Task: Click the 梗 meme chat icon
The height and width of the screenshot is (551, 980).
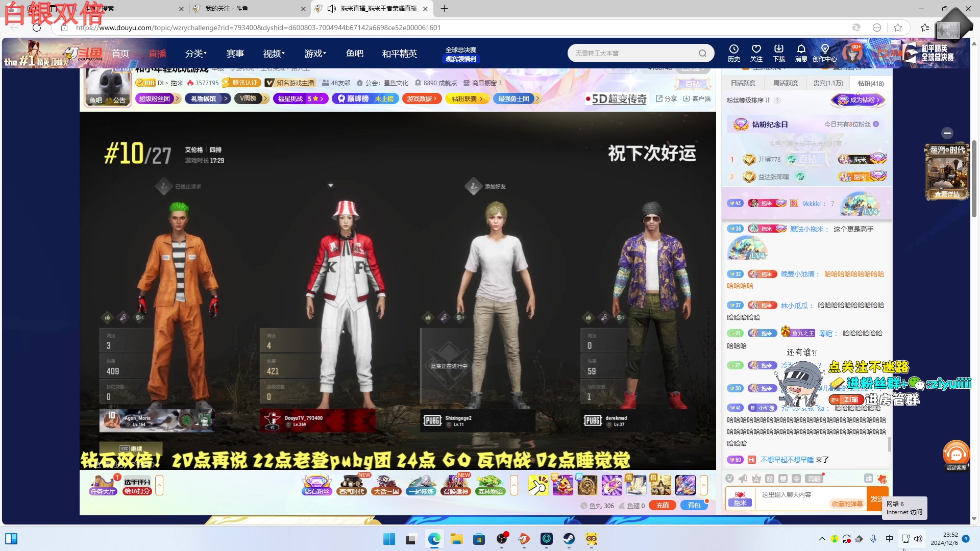Action: pos(782,479)
